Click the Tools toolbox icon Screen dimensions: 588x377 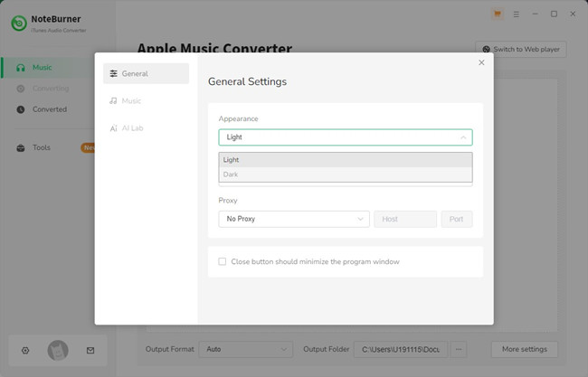tap(21, 148)
